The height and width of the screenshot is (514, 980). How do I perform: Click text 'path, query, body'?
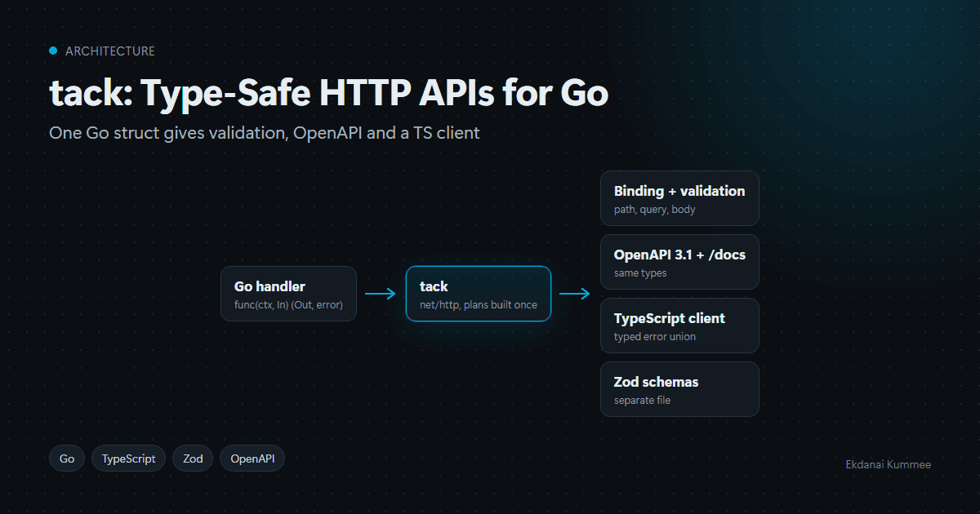pyautogui.click(x=655, y=210)
